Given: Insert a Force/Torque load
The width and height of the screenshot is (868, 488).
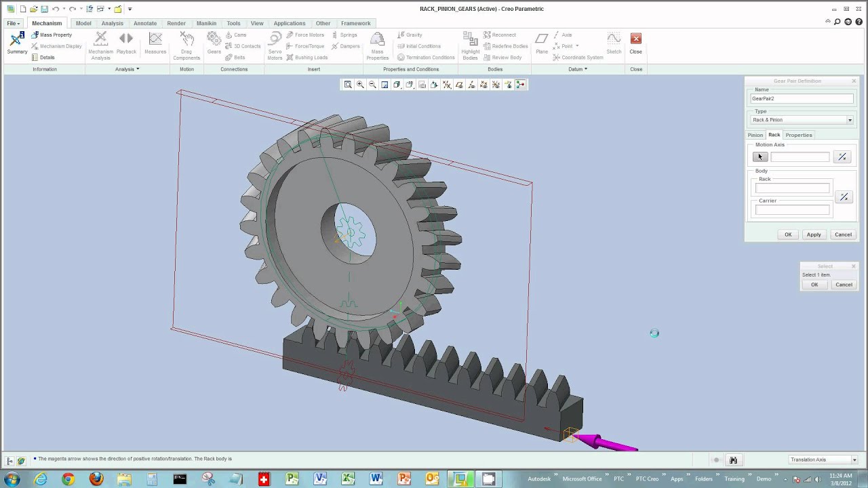Looking at the screenshot, I should click(304, 46).
